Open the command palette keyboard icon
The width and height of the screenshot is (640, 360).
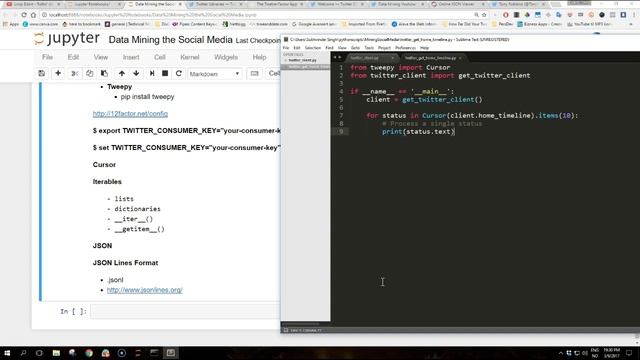(x=254, y=73)
